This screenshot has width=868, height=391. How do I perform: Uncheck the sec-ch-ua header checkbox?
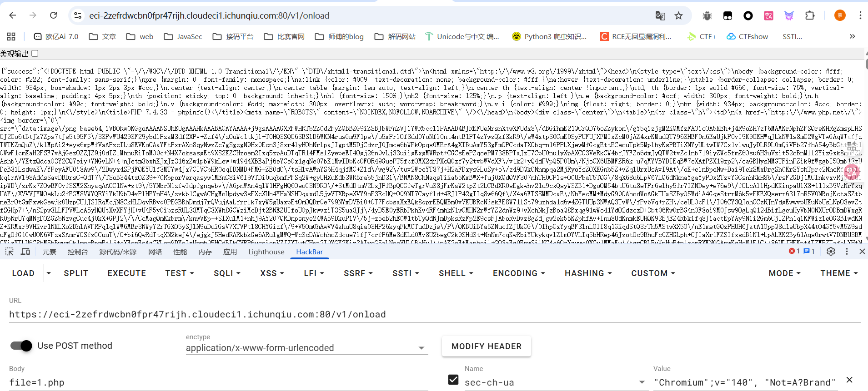point(453,380)
